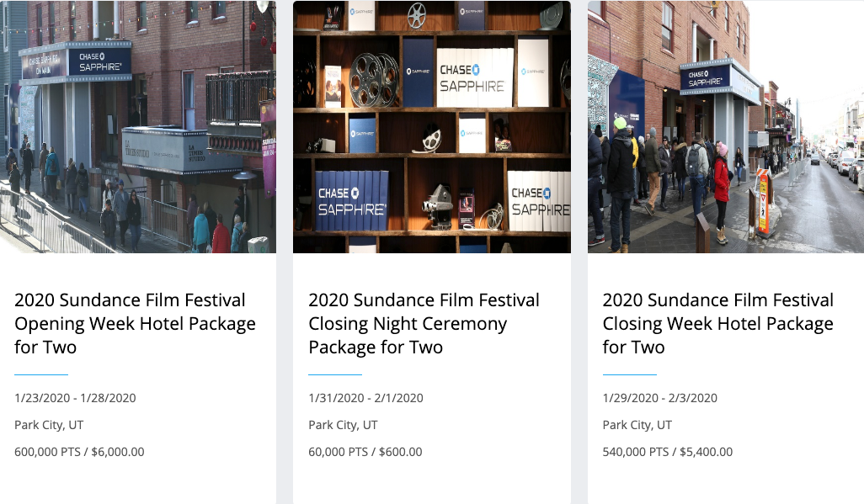Click the large film reel on the bookshelf
864x504 pixels.
coord(375,78)
